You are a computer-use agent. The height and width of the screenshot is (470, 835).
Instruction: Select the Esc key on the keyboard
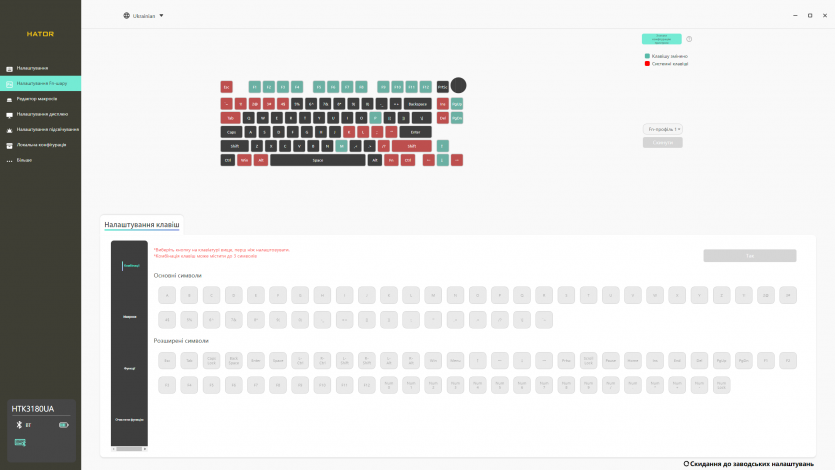tap(227, 87)
